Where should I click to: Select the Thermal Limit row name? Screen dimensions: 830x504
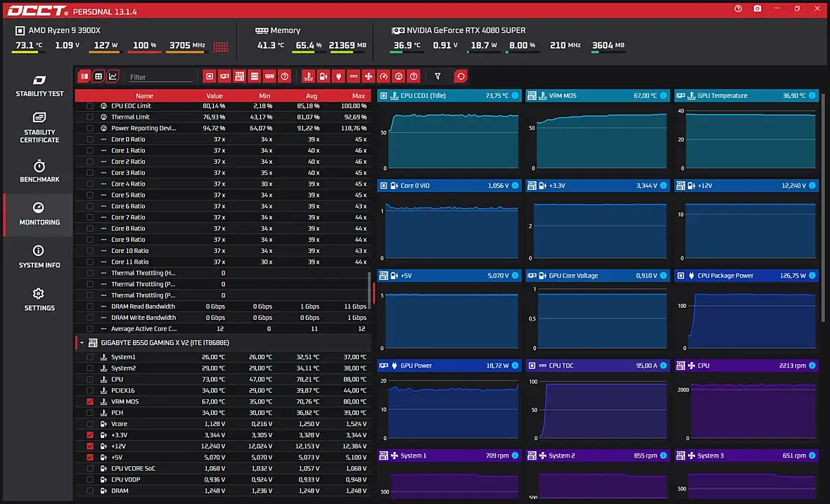tap(130, 117)
